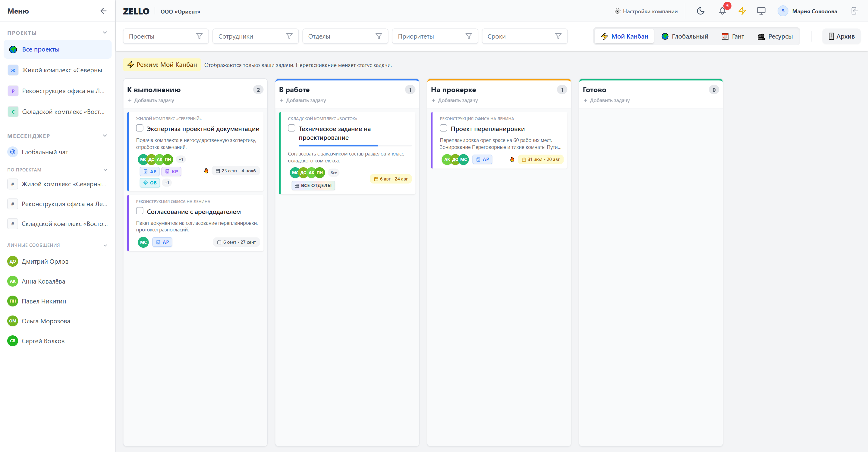Screen dimensions: 868x452
Task: Open chat with Дмитрий Орлов avatar
Action: click(x=12, y=261)
